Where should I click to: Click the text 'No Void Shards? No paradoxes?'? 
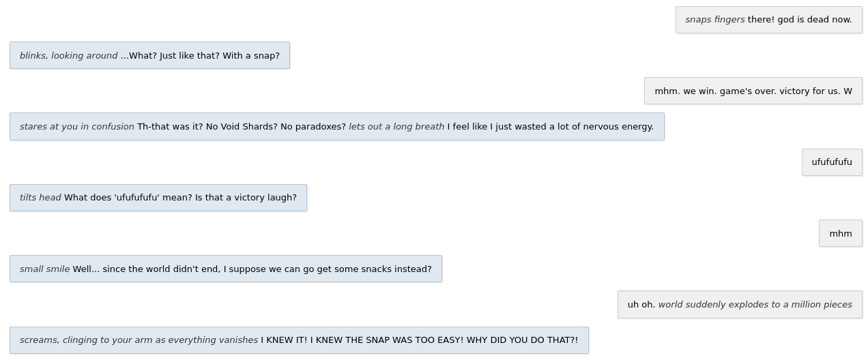point(276,126)
